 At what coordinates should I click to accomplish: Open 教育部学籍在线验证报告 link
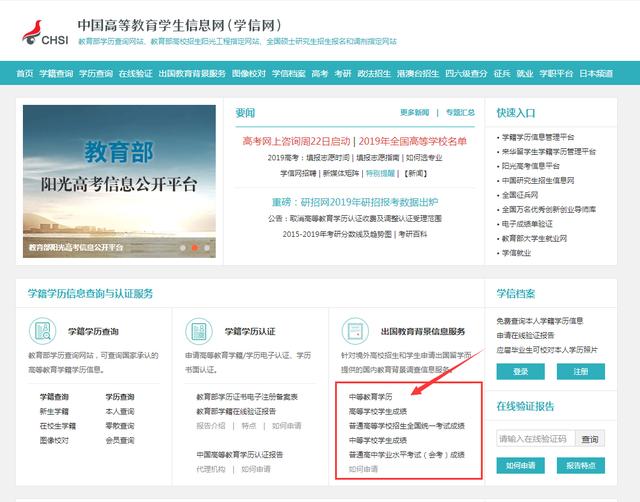click(x=236, y=411)
